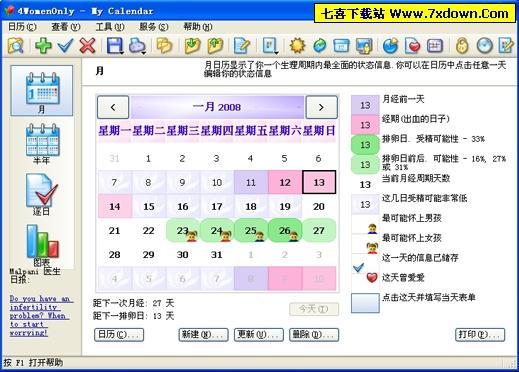Click the dark green 排卵日 legend swatch
Screen dimensions: 519x372
tap(365, 145)
